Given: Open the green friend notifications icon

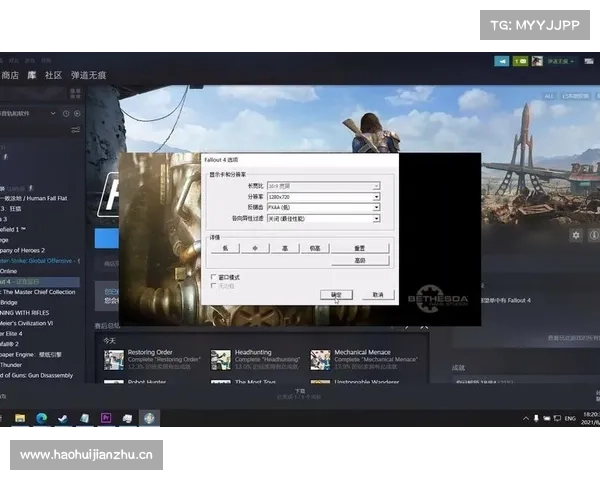Looking at the screenshot, I should click(520, 61).
